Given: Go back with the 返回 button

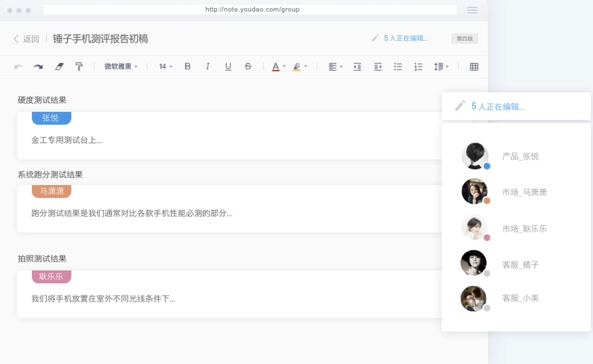Looking at the screenshot, I should tap(26, 39).
